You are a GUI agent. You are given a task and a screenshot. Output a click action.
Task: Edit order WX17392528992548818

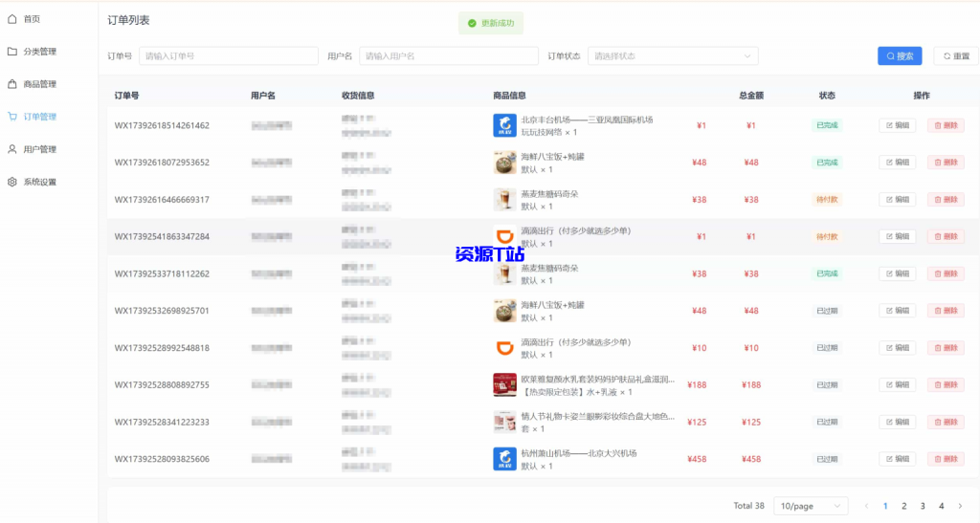click(897, 348)
